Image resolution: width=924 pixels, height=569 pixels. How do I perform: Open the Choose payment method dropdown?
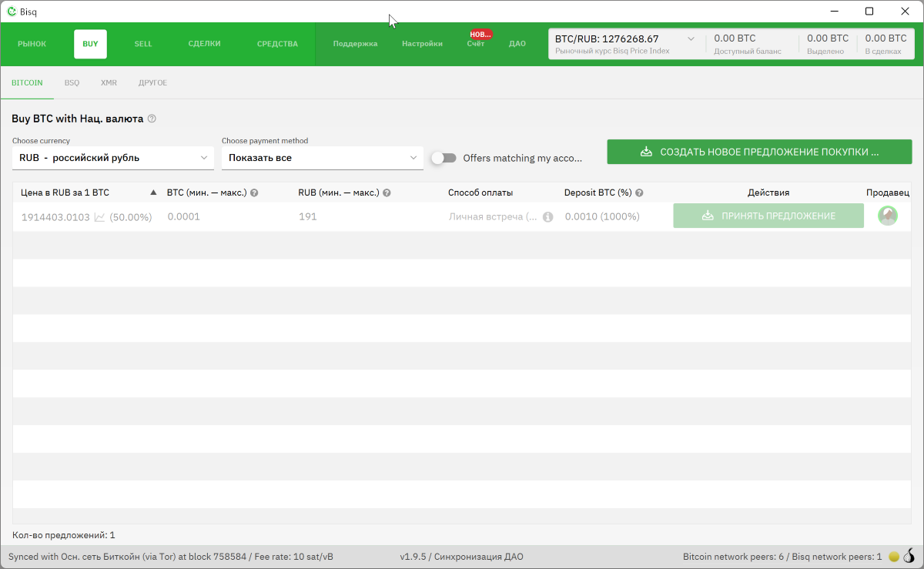[323, 158]
